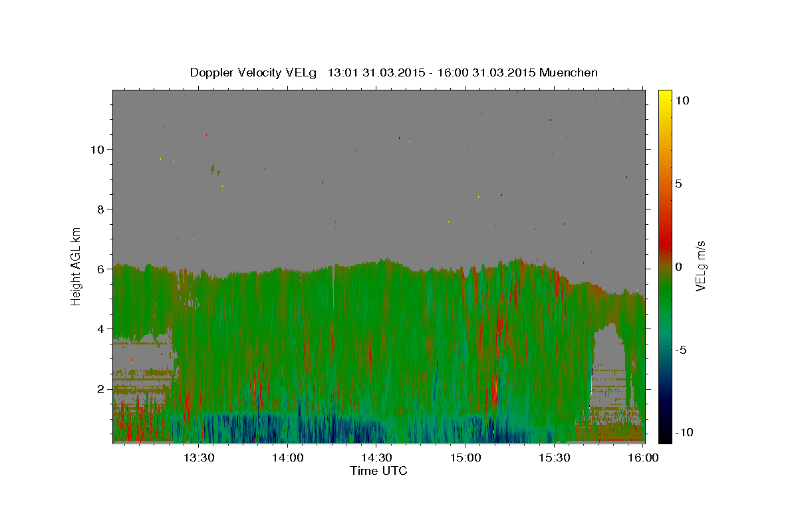Click the 'Time UTC' axis label

click(378, 471)
